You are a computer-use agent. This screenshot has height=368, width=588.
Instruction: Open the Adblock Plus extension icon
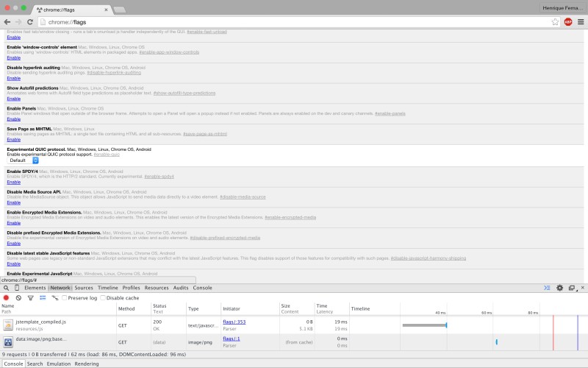568,22
